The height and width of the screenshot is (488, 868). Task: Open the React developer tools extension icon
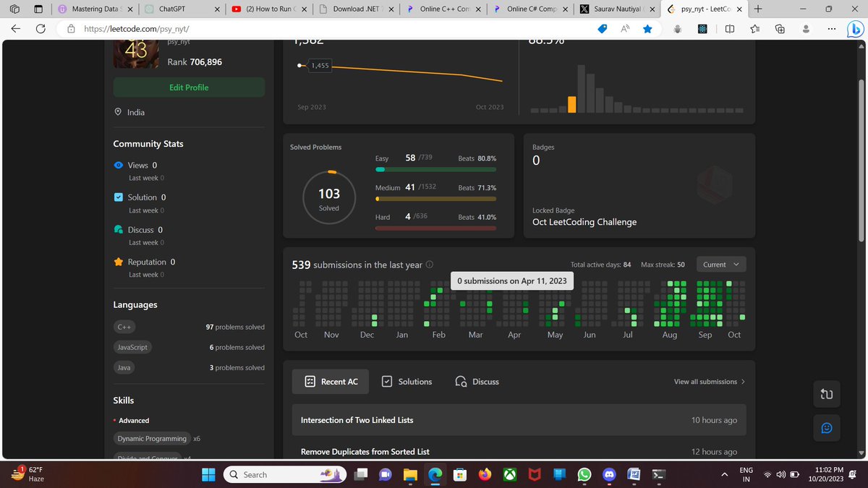point(702,29)
